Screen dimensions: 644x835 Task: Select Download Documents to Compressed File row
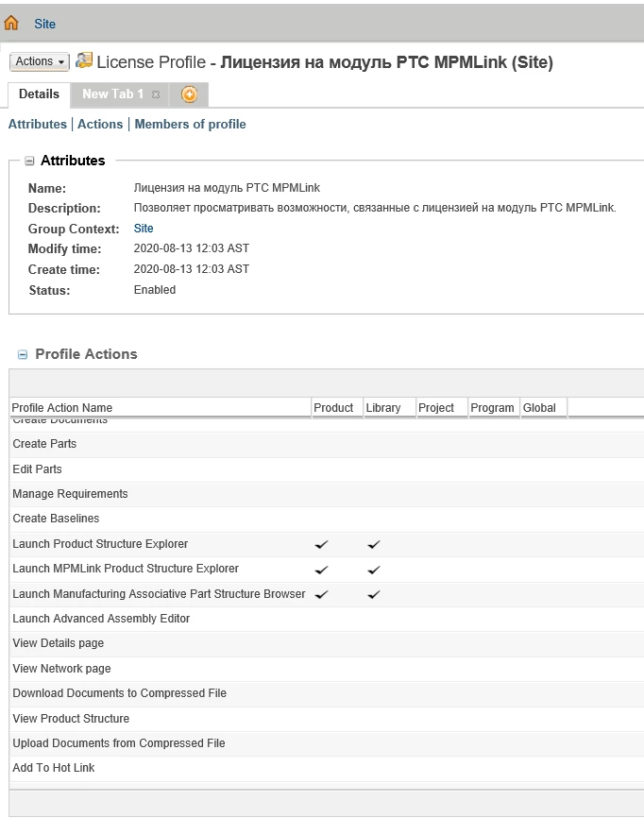coord(327,693)
